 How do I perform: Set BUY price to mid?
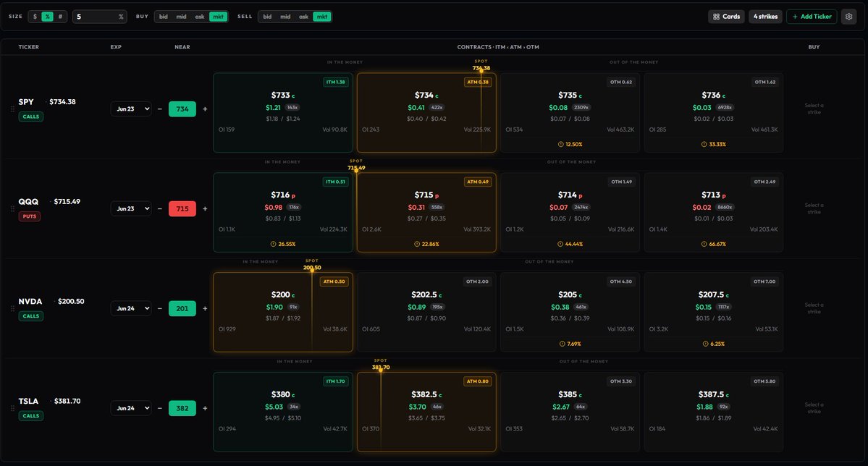(181, 17)
